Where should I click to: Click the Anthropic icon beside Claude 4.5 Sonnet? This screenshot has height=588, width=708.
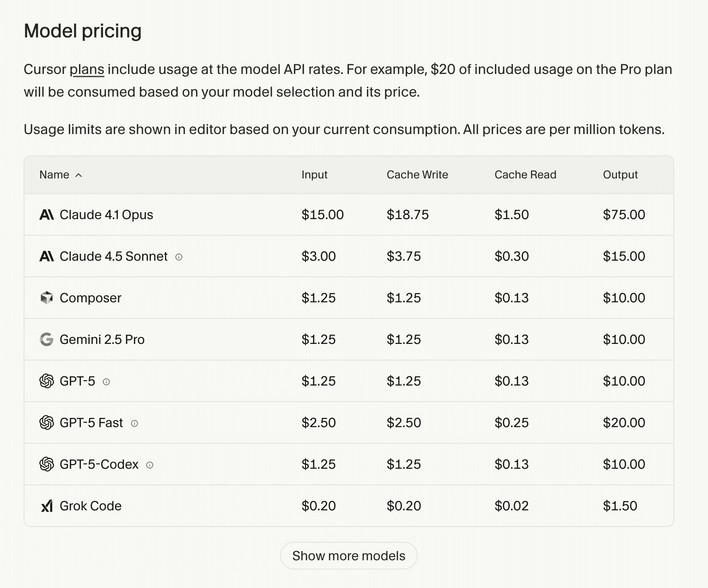pyautogui.click(x=47, y=256)
